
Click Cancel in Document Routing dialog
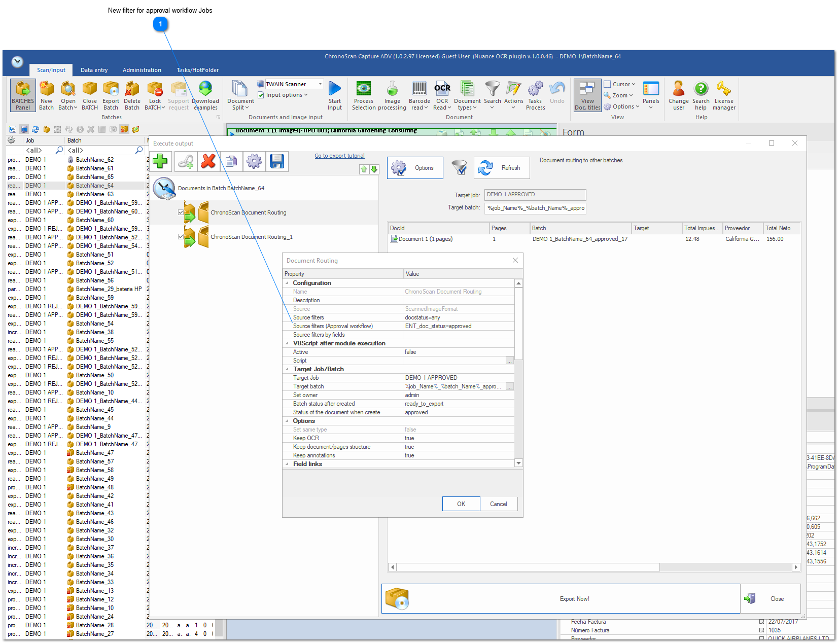point(499,504)
